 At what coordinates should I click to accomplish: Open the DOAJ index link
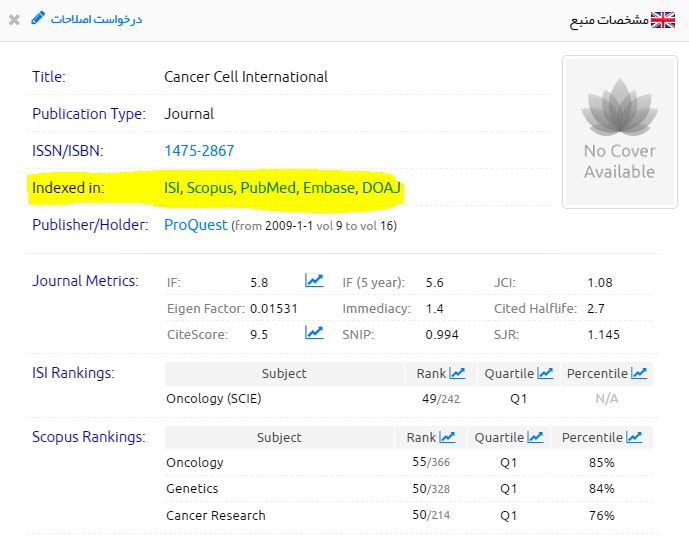[x=383, y=187]
